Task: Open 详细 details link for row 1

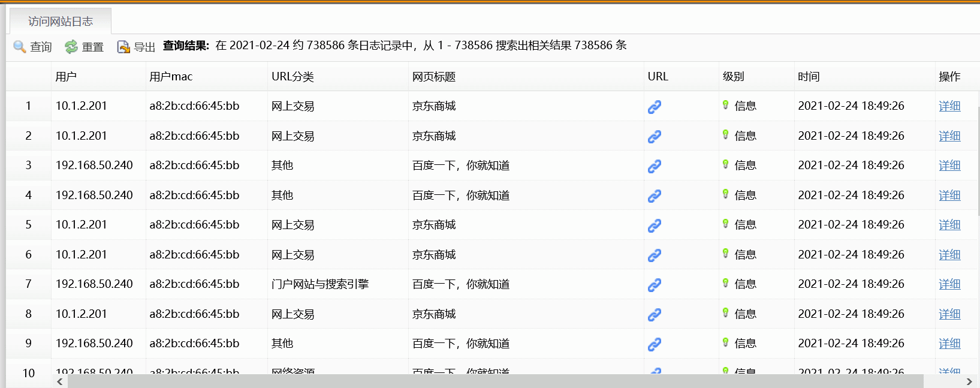Action: [x=949, y=106]
